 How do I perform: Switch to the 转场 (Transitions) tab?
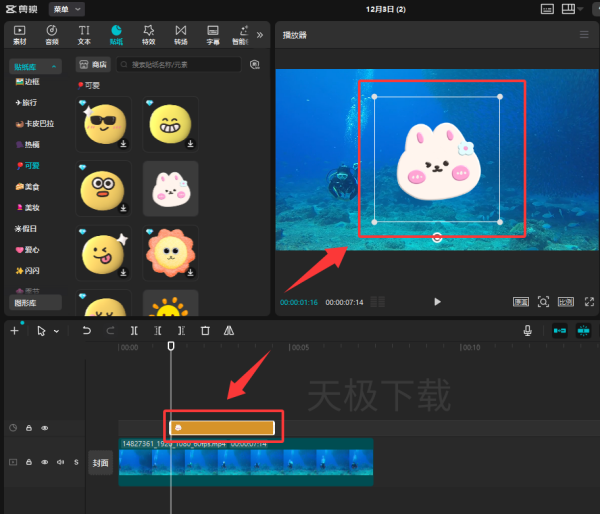180,35
